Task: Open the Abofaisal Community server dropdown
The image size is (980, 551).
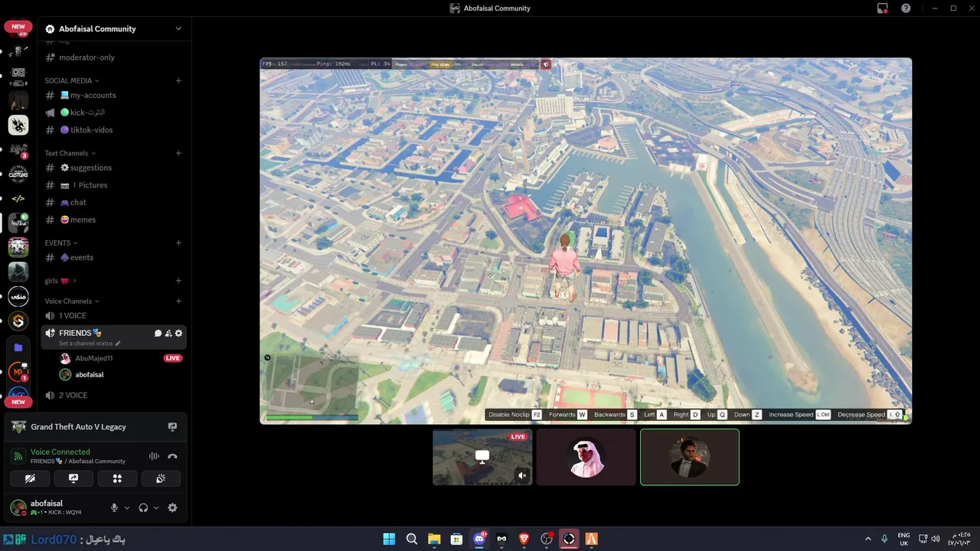Action: pyautogui.click(x=178, y=29)
